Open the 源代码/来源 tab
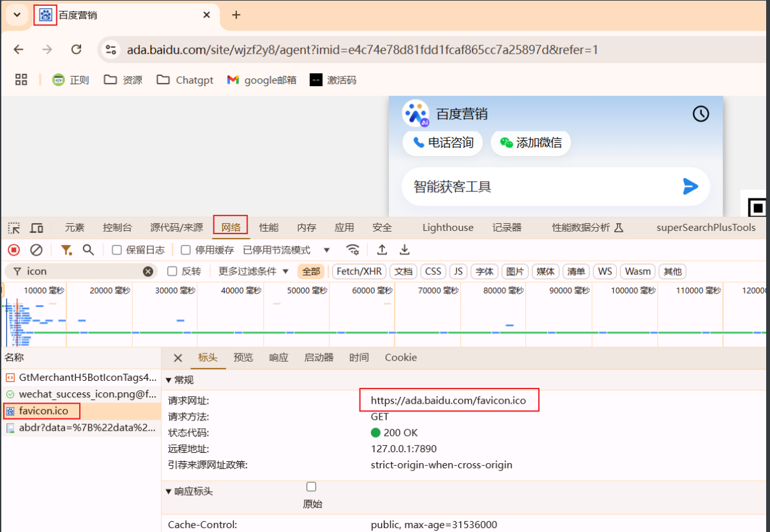The image size is (770, 532). (176, 228)
